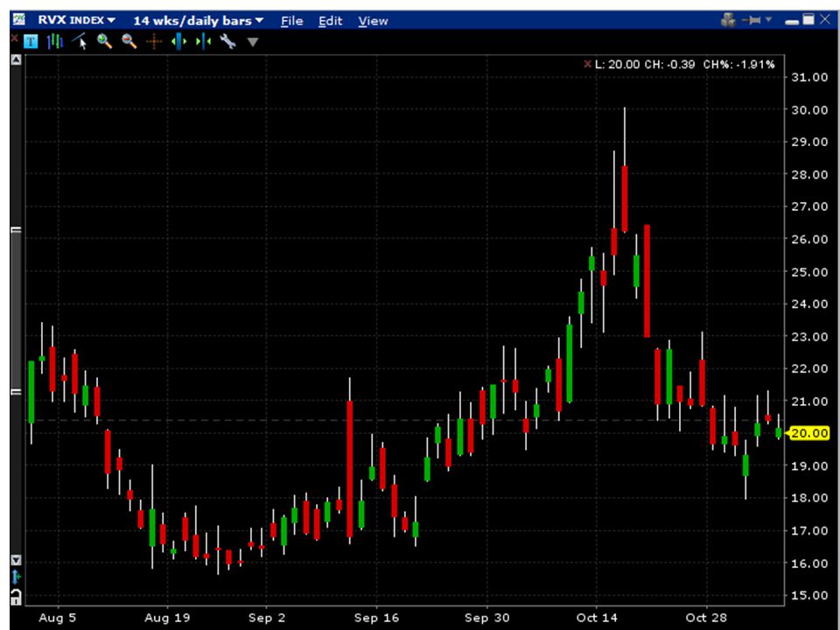The height and width of the screenshot is (630, 840).
Task: Open the RVX INDEX symbol dropdown
Action: click(x=76, y=20)
